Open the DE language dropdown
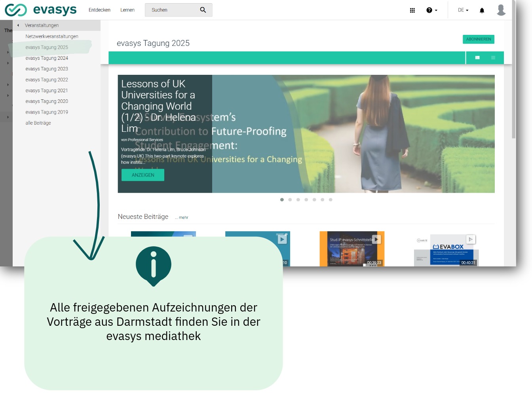Screen dimensions: 532x399 [x=463, y=10]
